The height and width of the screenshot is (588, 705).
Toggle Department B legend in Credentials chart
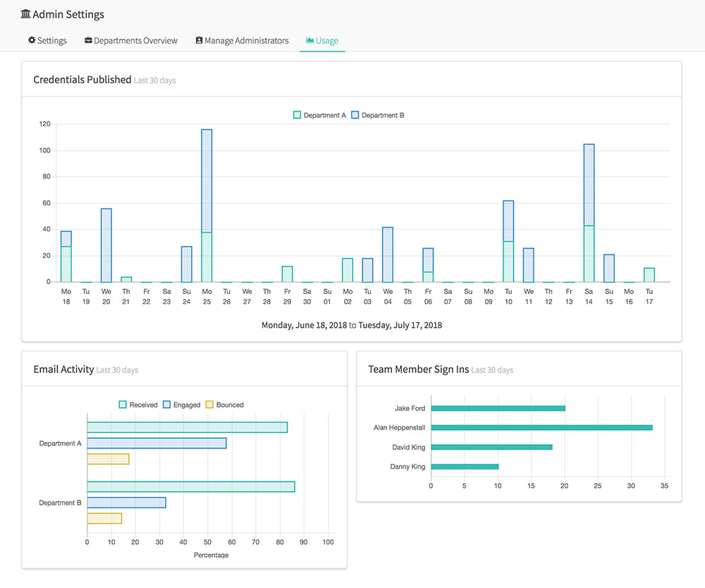point(377,115)
